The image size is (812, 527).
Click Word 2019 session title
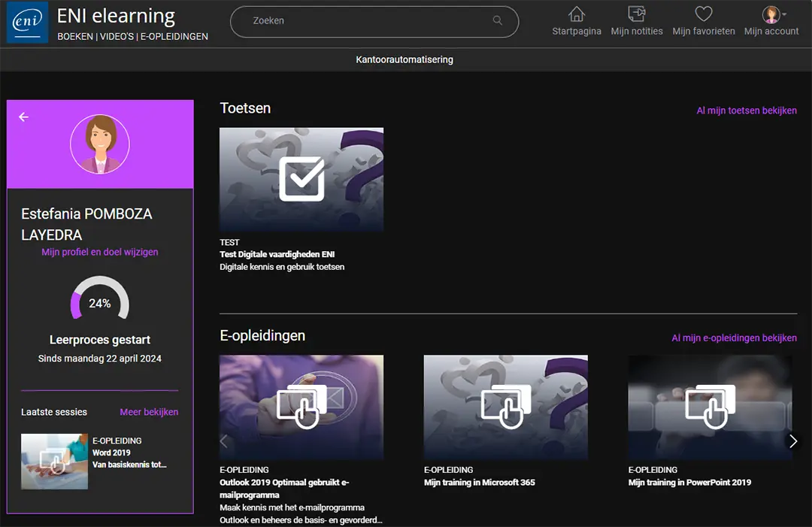pyautogui.click(x=111, y=453)
